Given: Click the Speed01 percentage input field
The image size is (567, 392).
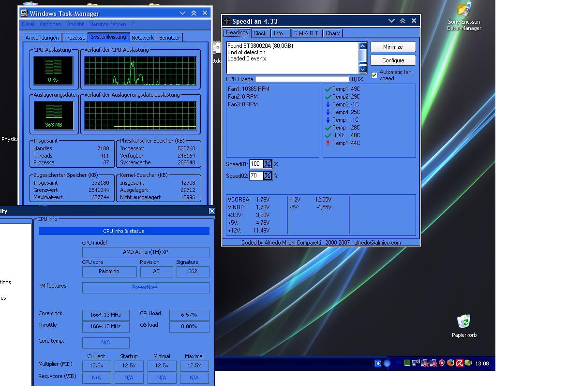Looking at the screenshot, I should click(x=256, y=164).
